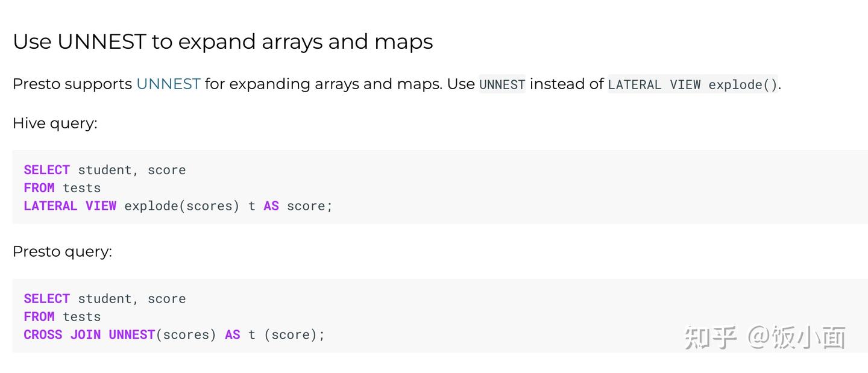The width and height of the screenshot is (868, 373).
Task: Click FROM keyword in the Hive query
Action: 39,188
